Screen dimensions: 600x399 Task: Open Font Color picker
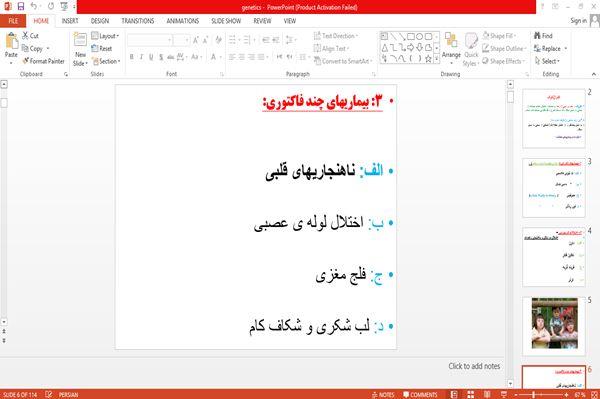coord(214,57)
